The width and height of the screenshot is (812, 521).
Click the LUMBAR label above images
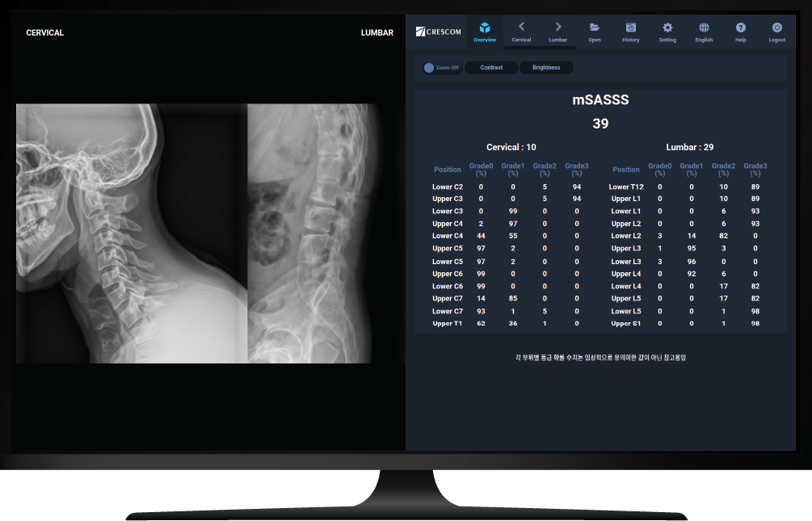377,33
